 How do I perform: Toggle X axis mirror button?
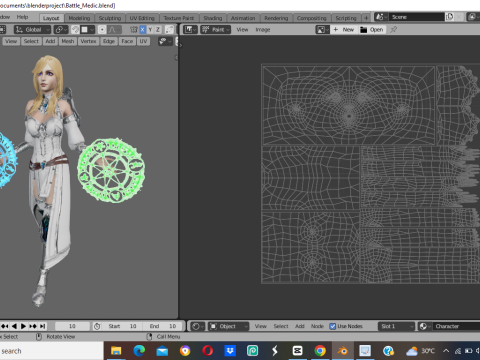coord(143,30)
